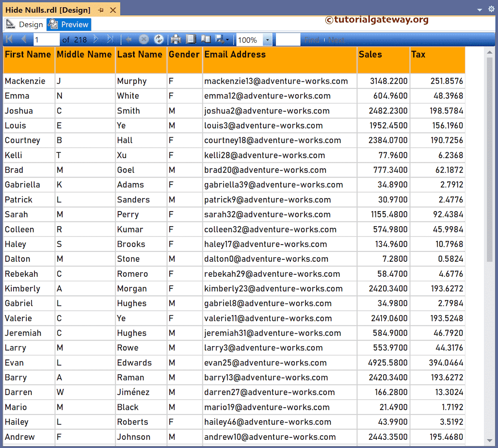The image size is (498, 448).
Task: Select the Preview tab
Action: (68, 24)
